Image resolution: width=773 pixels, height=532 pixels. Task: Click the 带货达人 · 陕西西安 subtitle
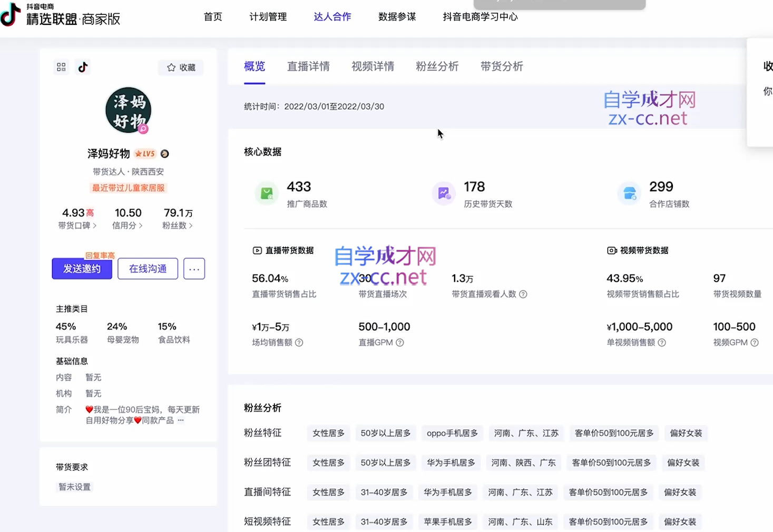click(128, 172)
